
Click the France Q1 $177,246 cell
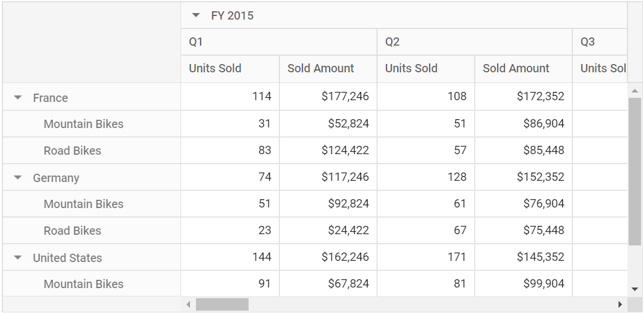[328, 96]
